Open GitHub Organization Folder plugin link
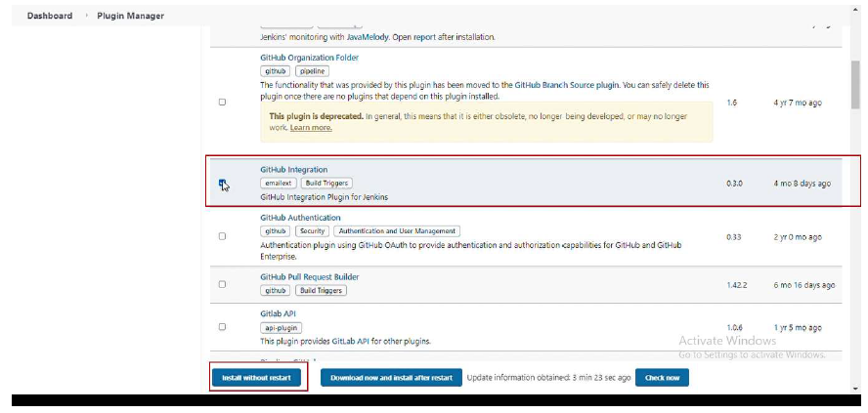This screenshot has height=413, width=868. (310, 58)
